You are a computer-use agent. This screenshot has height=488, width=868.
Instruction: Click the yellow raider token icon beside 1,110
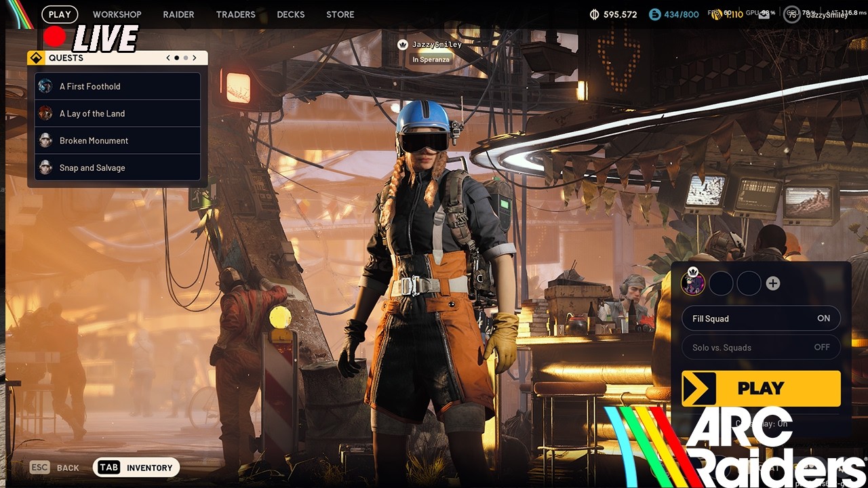tap(715, 14)
